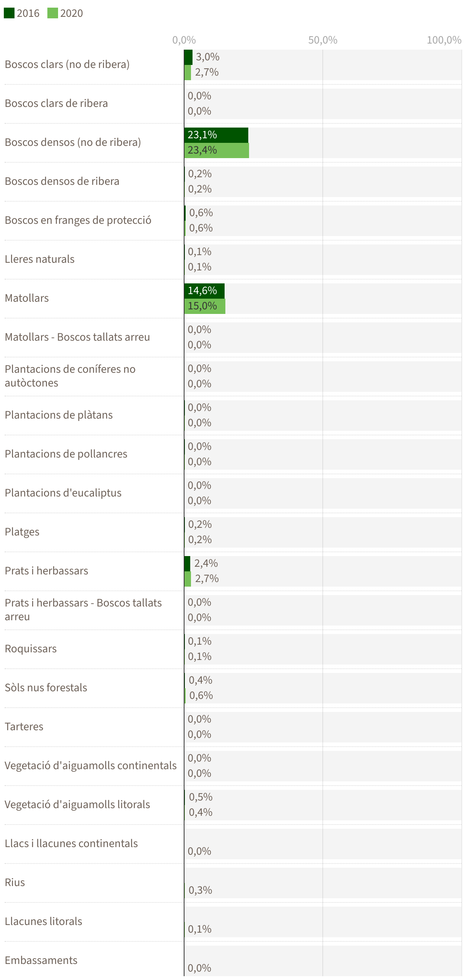
Task: Select the 23,4% Boscos densos 2020 bar
Action: tap(217, 150)
